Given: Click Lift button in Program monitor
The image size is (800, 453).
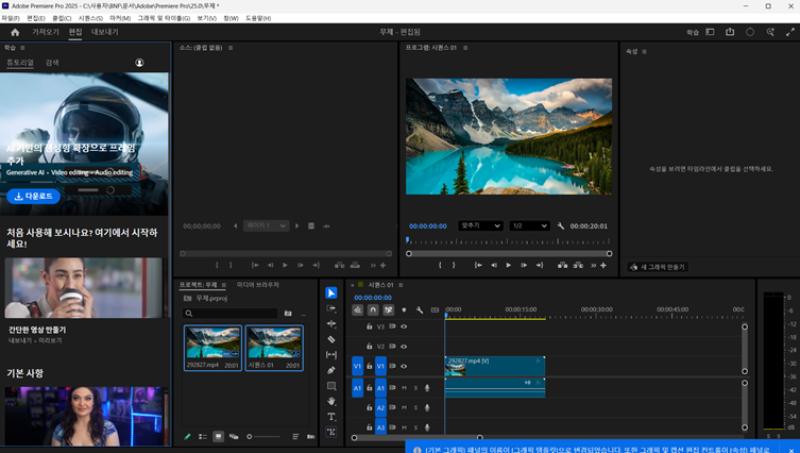Looking at the screenshot, I should click(562, 265).
